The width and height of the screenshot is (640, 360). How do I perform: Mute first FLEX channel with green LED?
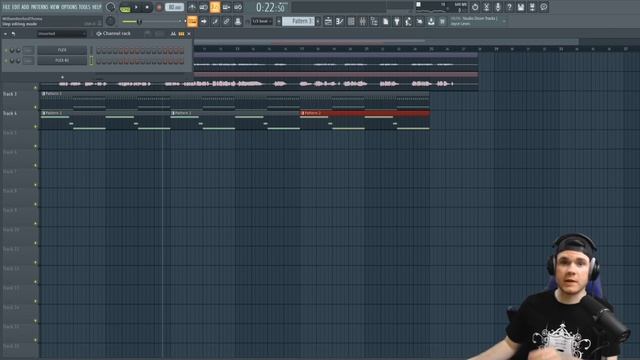6,50
